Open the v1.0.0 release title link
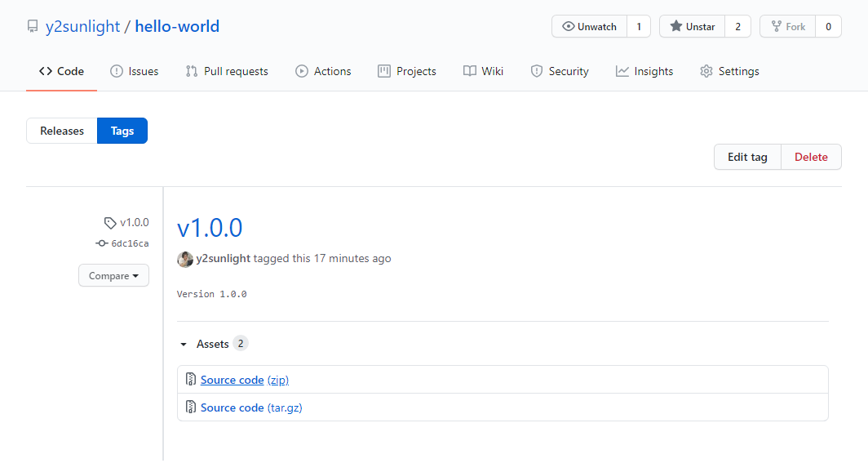This screenshot has width=868, height=472. coord(210,228)
